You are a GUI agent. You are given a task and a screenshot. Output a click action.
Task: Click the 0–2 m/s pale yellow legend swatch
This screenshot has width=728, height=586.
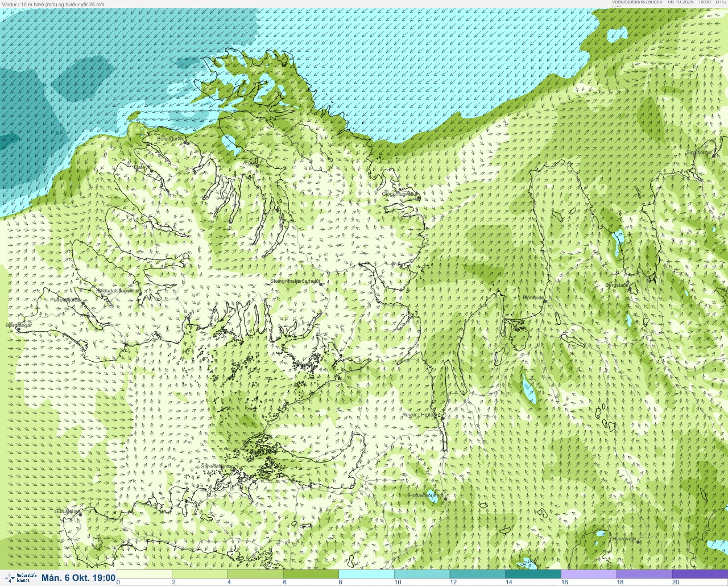(144, 574)
